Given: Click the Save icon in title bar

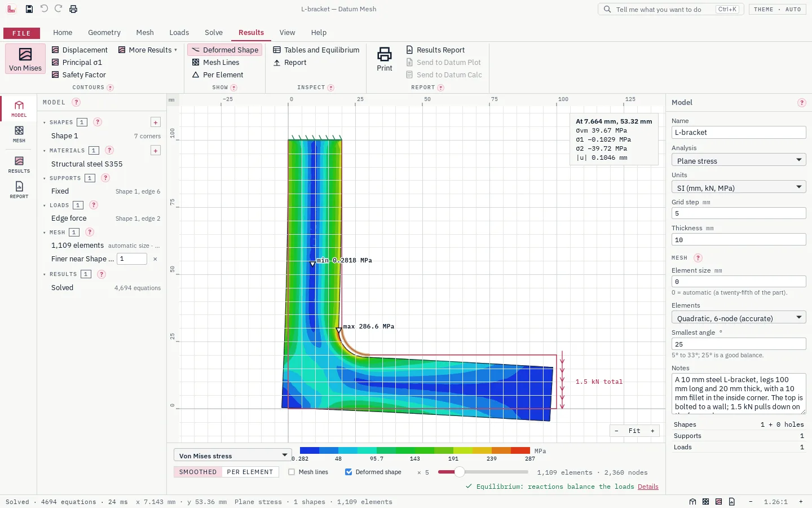Looking at the screenshot, I should (x=29, y=9).
